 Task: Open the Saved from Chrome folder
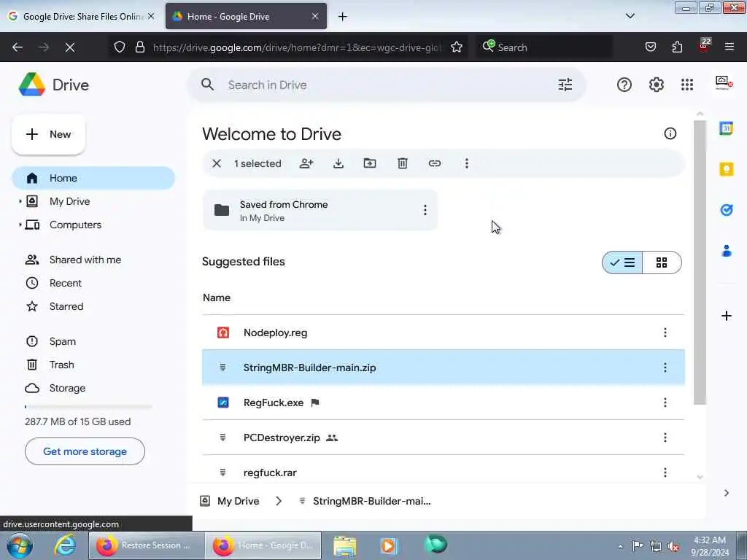(x=320, y=210)
